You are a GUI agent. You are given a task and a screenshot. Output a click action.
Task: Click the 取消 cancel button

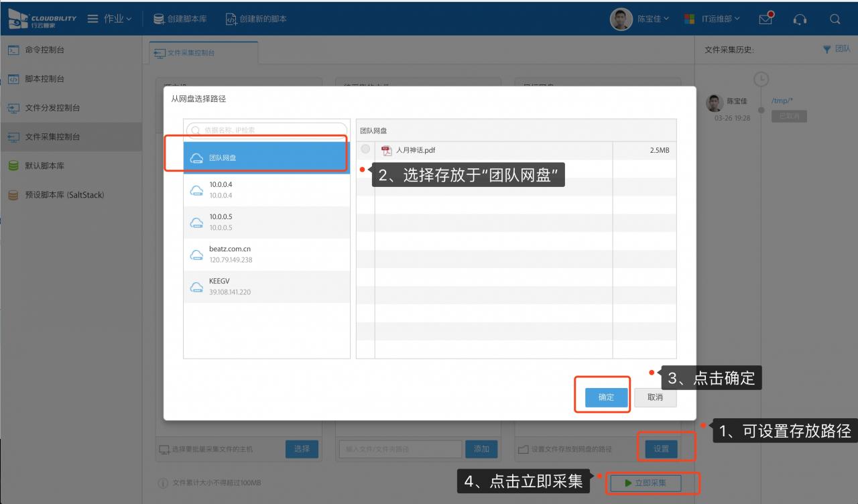655,397
